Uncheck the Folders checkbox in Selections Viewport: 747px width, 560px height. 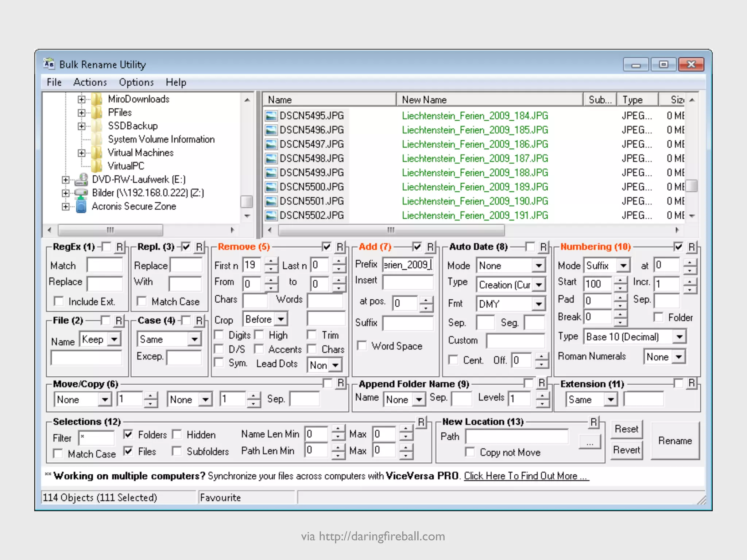tap(128, 434)
